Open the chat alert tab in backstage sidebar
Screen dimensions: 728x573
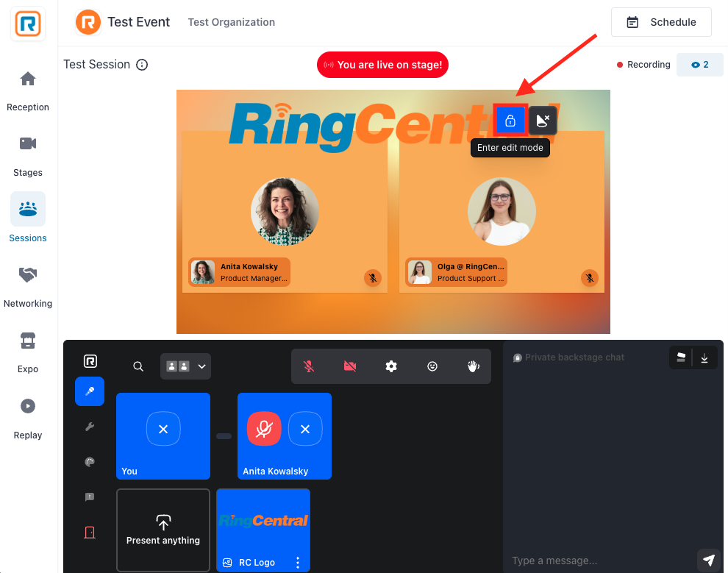[x=90, y=497]
